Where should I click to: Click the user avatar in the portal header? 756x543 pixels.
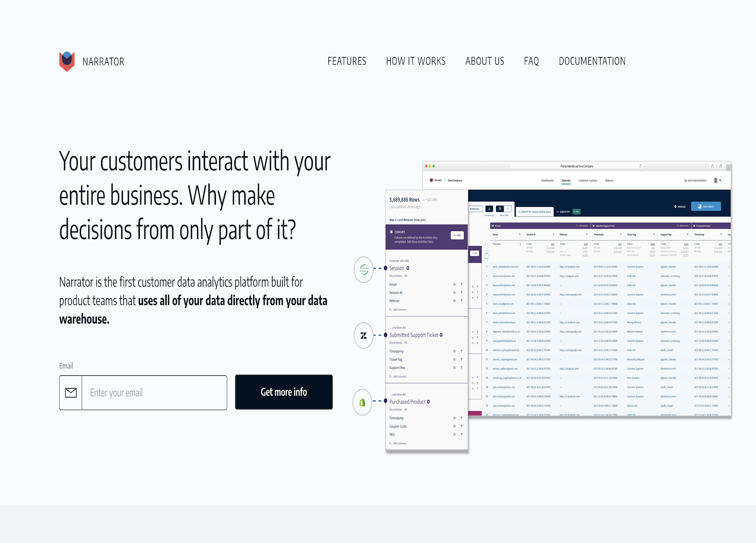[716, 180]
